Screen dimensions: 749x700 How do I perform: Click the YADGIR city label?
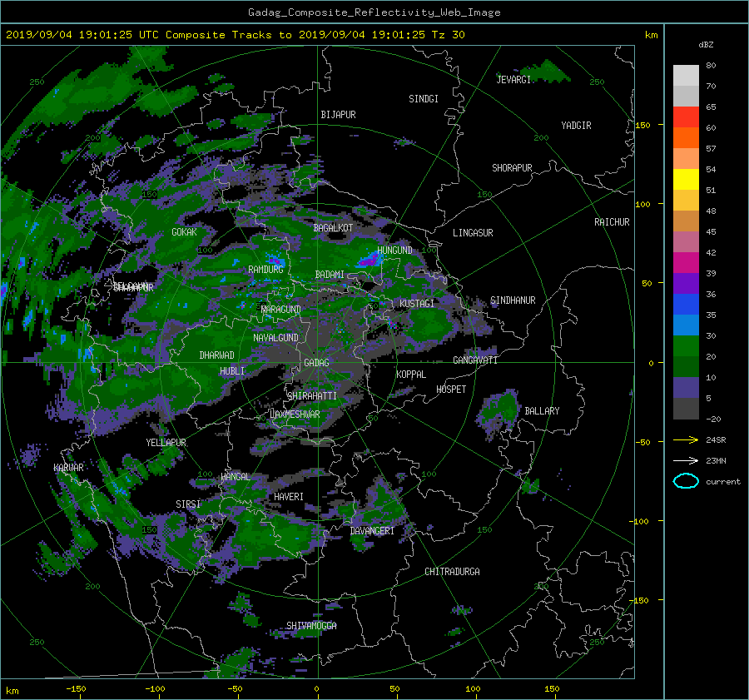coord(576,126)
